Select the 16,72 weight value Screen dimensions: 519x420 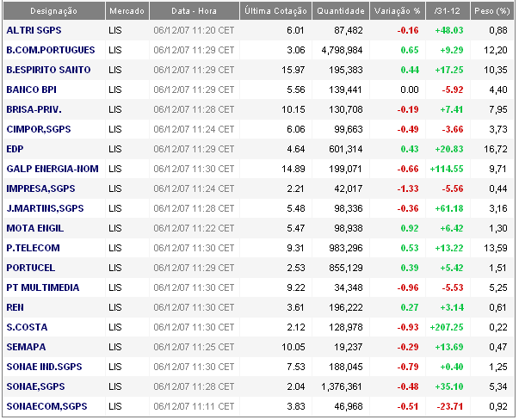[496, 149]
